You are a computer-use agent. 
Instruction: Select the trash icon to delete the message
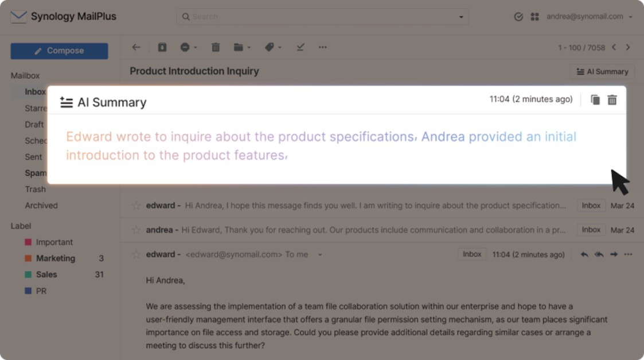pos(216,47)
